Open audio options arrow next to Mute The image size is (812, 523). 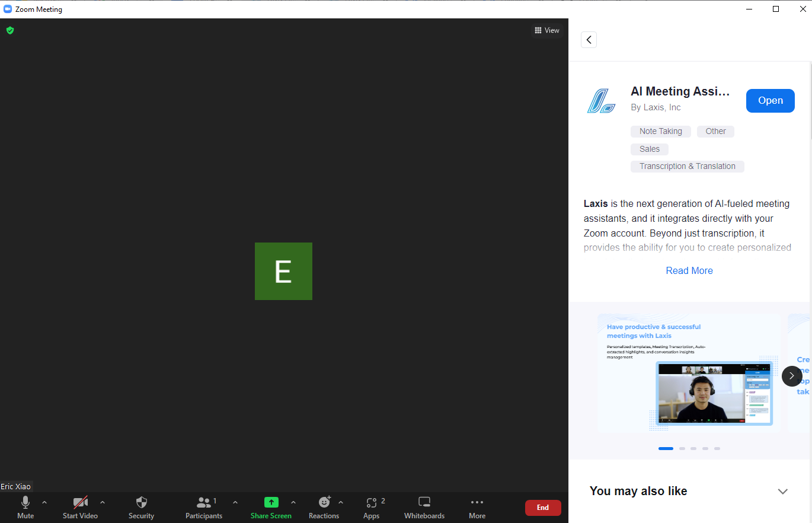[x=44, y=502]
